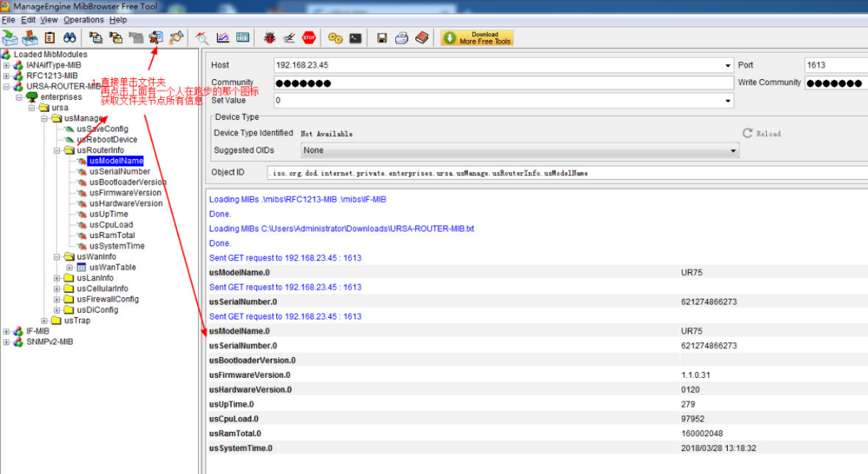Select the usFirmwareVersion tree node

(125, 193)
